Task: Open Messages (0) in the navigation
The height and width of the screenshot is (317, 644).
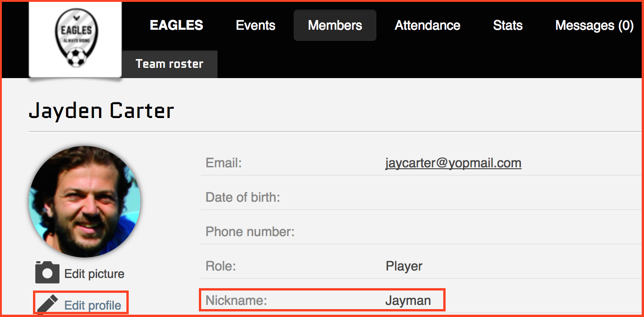Action: tap(594, 25)
